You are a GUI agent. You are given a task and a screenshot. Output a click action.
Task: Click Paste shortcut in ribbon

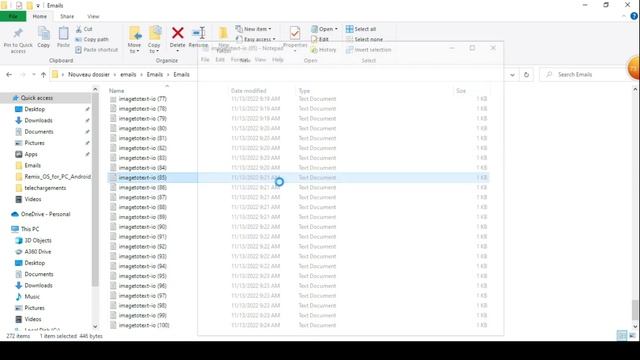97,49
